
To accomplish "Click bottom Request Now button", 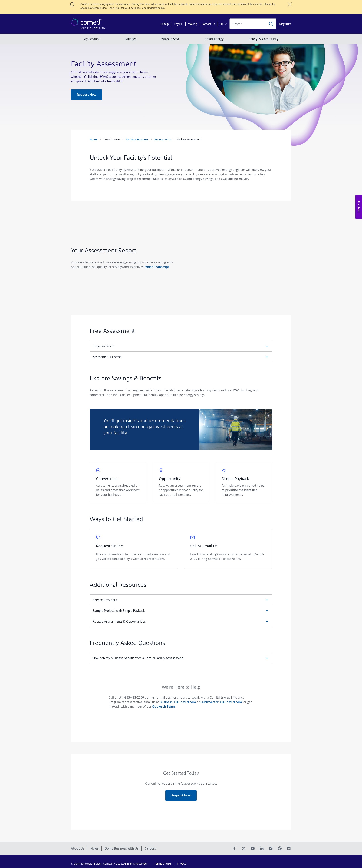I will [181, 795].
